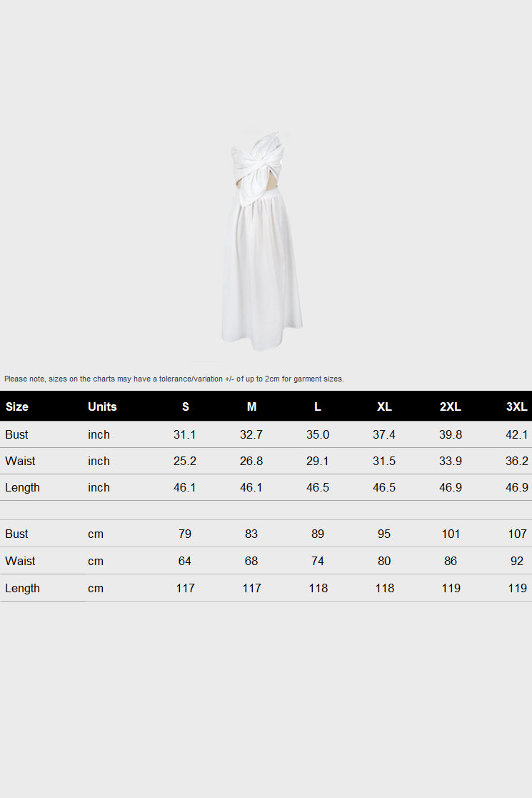Click the Bust label in the inch section

coord(16,434)
